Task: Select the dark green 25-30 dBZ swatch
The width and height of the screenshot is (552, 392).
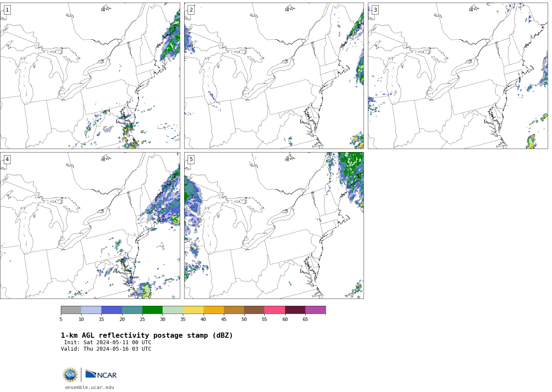Action: (x=152, y=310)
